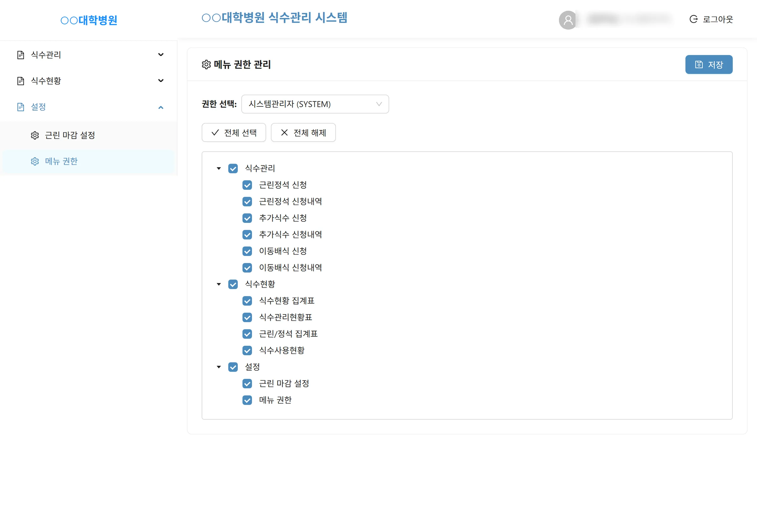Click the 식수관리현황표 tree label

point(285,317)
